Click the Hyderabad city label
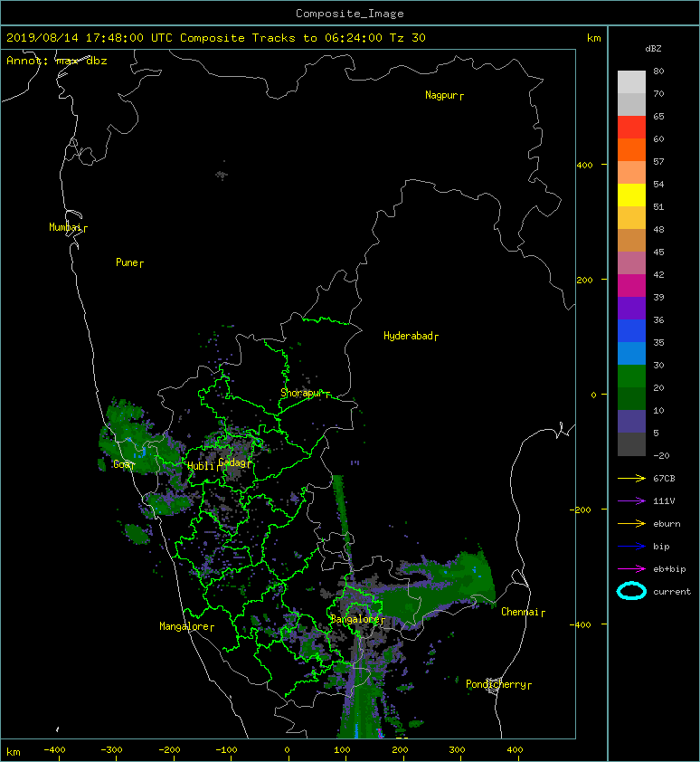The height and width of the screenshot is (762, 700). click(x=408, y=336)
